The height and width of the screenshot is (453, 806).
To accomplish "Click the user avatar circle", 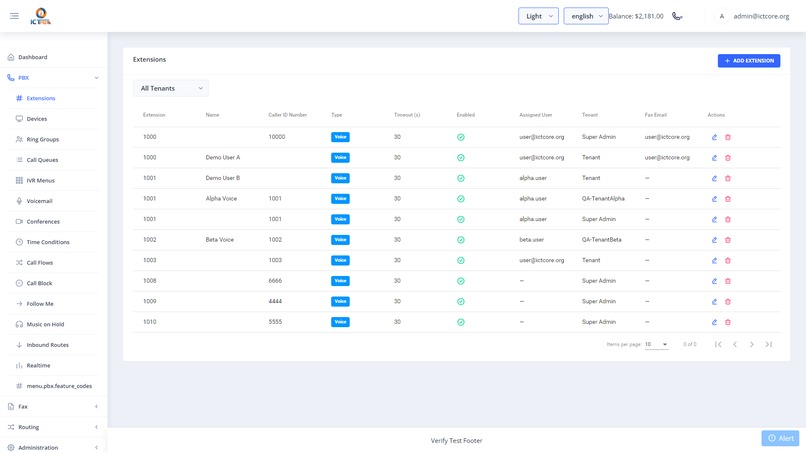I will click(x=722, y=16).
